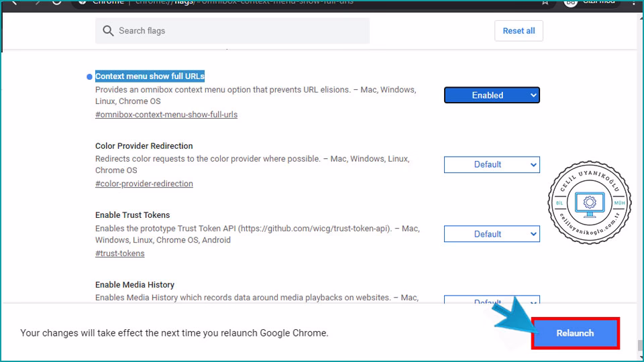Follow the #trust-tokens link
Image resolution: width=644 pixels, height=362 pixels.
pyautogui.click(x=120, y=253)
